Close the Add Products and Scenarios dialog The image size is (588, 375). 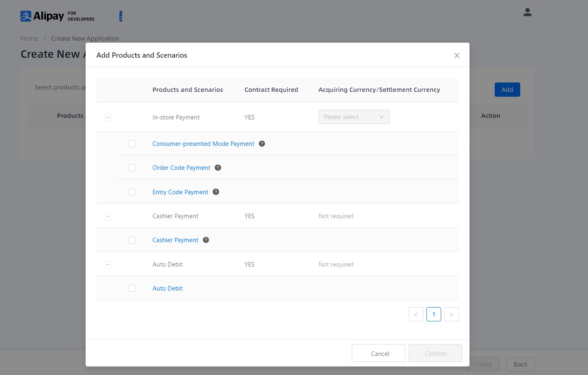(457, 56)
